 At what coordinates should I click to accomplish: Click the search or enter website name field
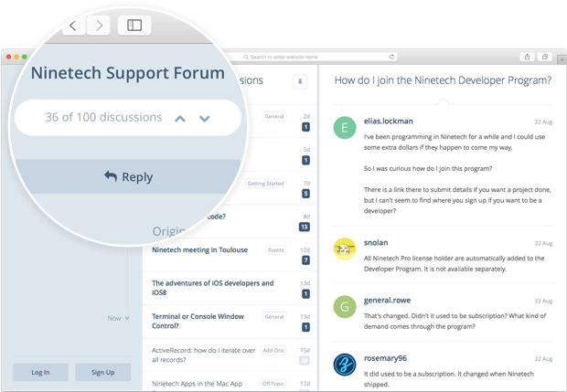[311, 57]
